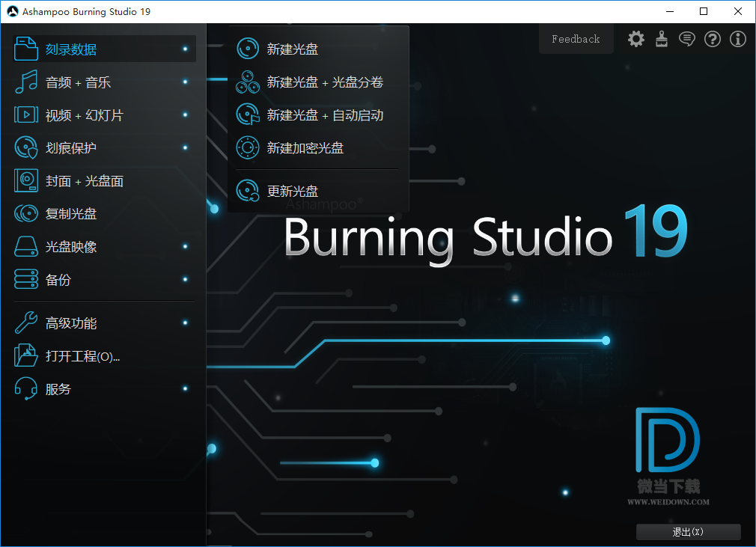Expand 备份 submenu dot indicator
This screenshot has width=756, height=547.
click(x=185, y=279)
